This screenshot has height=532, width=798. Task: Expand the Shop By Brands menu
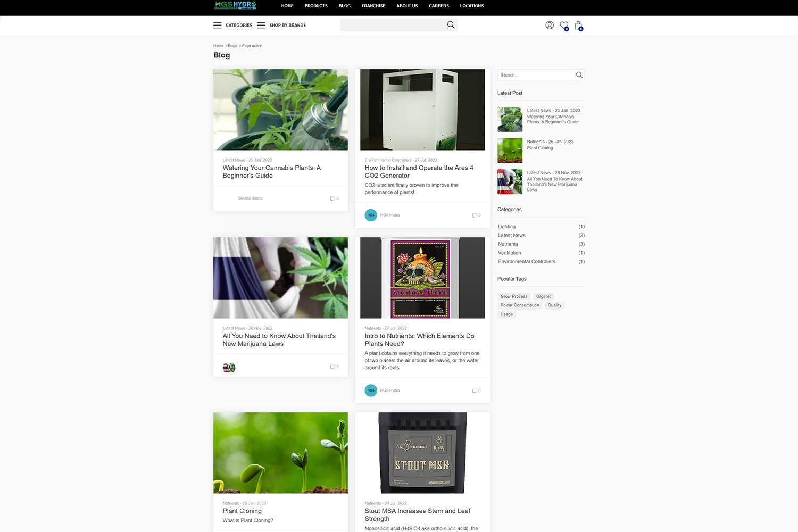coord(261,25)
